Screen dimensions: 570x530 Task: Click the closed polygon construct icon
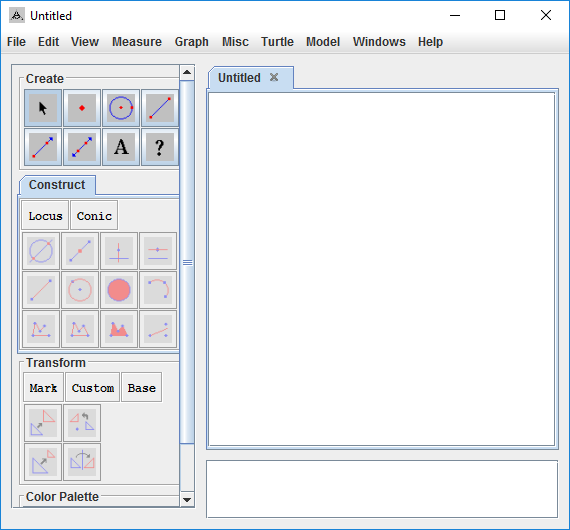tap(80, 329)
